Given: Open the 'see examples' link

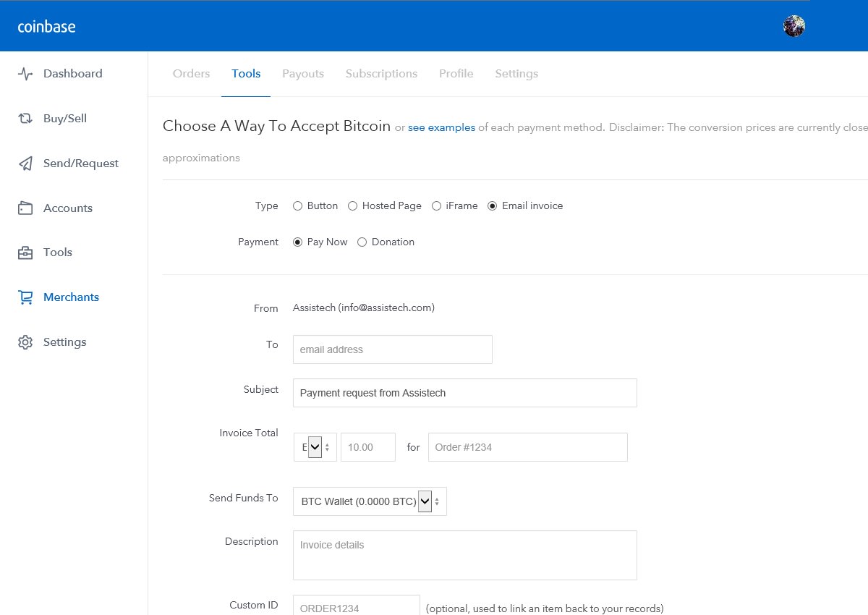Looking at the screenshot, I should click(x=442, y=127).
